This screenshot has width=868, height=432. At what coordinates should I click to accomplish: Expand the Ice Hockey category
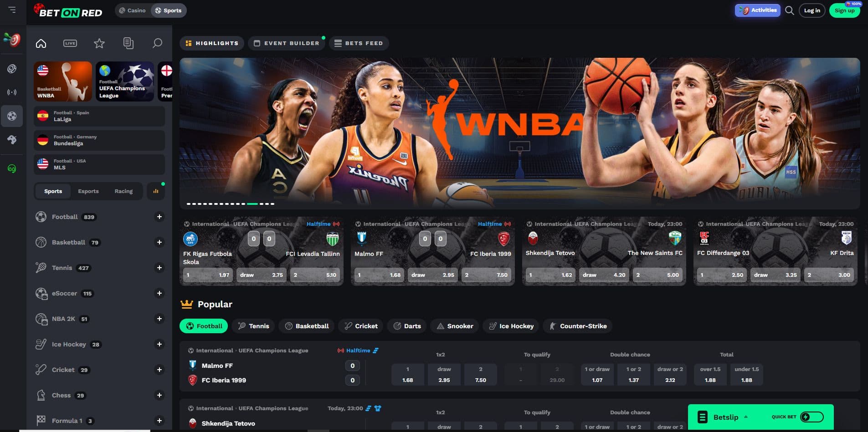tap(159, 344)
